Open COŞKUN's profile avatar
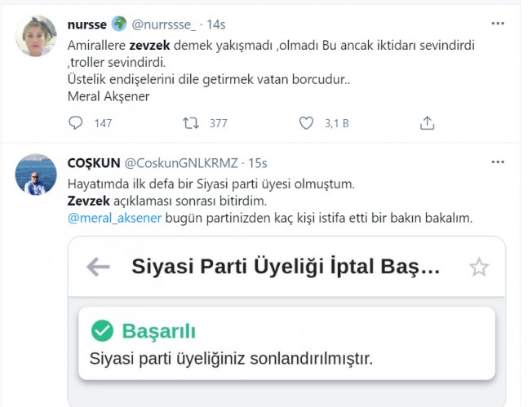The height and width of the screenshot is (407, 532). click(36, 175)
